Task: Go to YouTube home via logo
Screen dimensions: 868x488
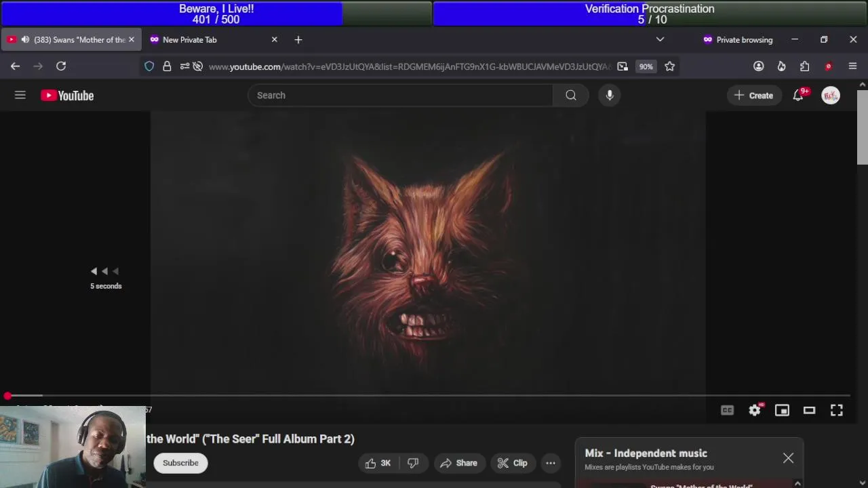Action: (x=67, y=96)
